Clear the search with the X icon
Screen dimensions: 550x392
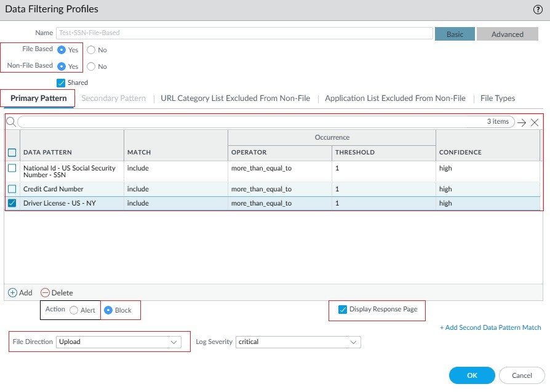coord(535,122)
